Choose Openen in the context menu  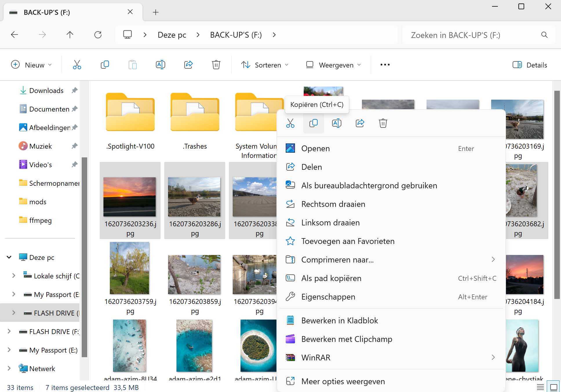(391, 148)
